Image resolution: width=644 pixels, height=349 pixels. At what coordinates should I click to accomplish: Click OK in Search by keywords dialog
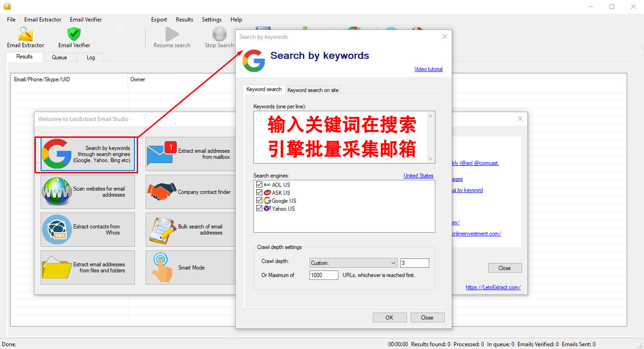(x=390, y=317)
